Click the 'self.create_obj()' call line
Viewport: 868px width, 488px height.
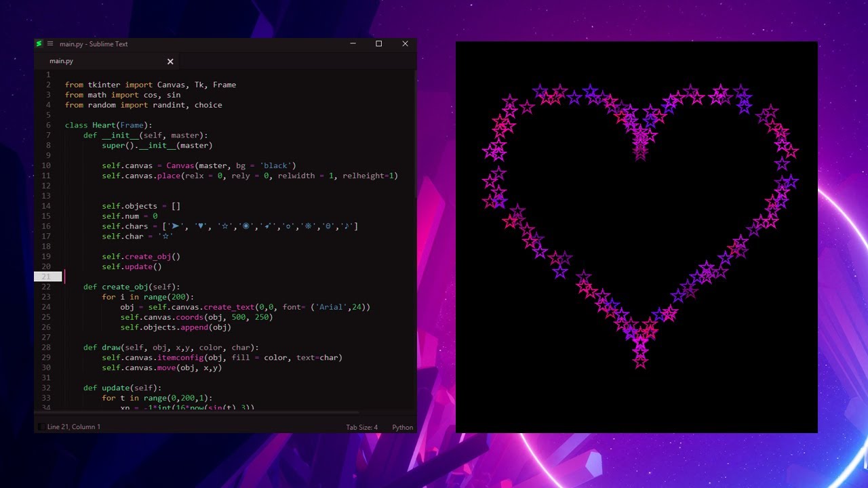[x=141, y=256]
